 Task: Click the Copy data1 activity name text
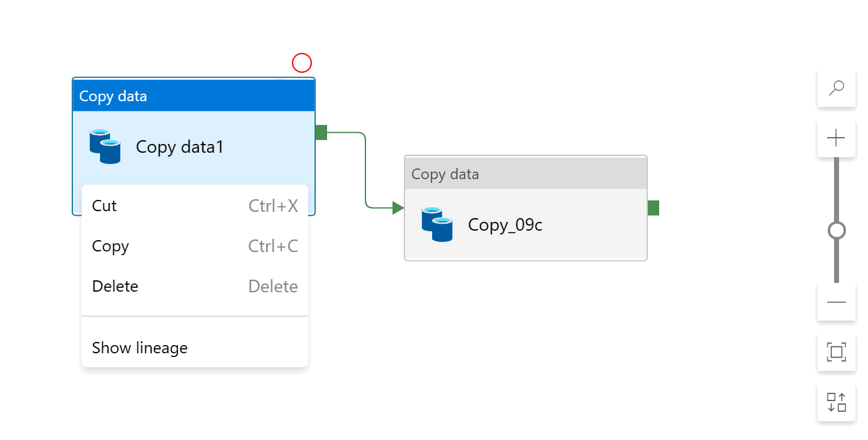click(180, 147)
